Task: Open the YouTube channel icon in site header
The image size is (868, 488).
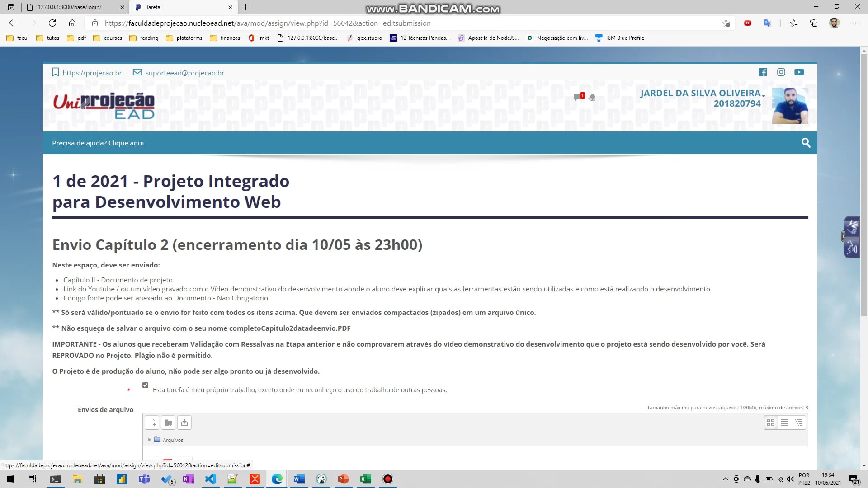Action: 799,72
